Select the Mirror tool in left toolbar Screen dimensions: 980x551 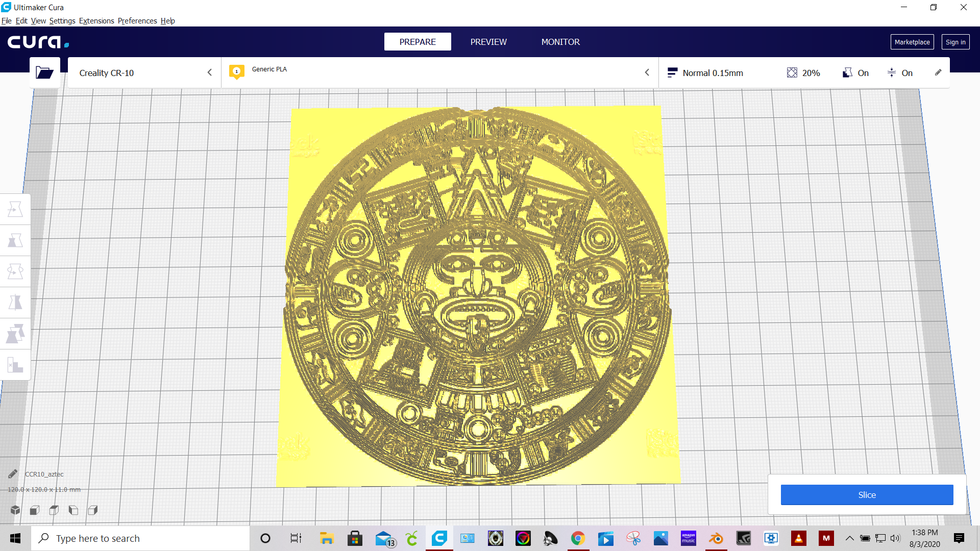coord(15,303)
